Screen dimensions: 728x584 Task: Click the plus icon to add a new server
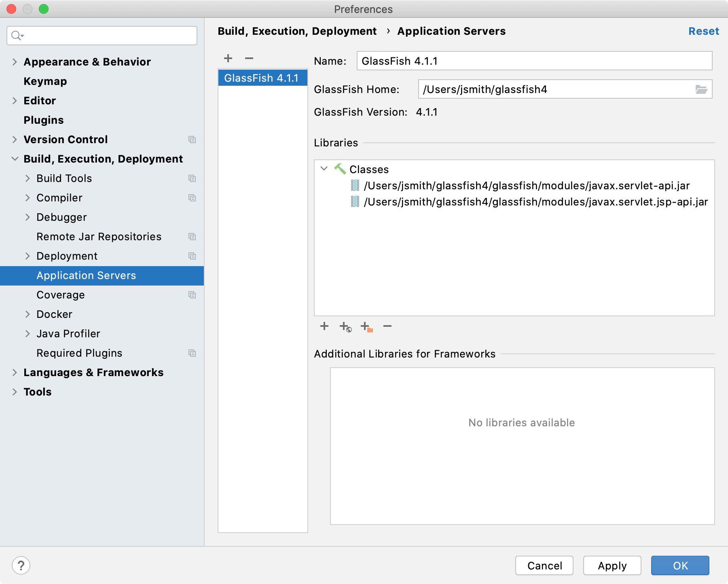(228, 58)
